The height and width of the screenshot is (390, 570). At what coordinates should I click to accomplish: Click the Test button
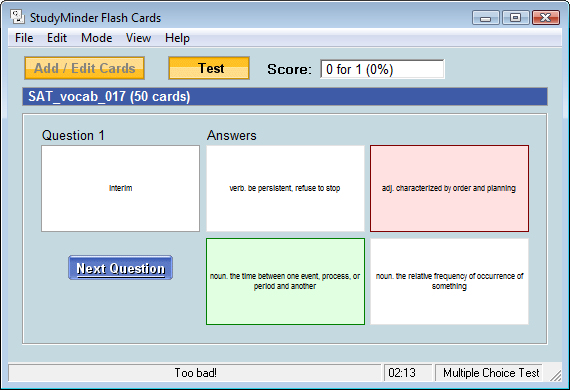pos(209,68)
